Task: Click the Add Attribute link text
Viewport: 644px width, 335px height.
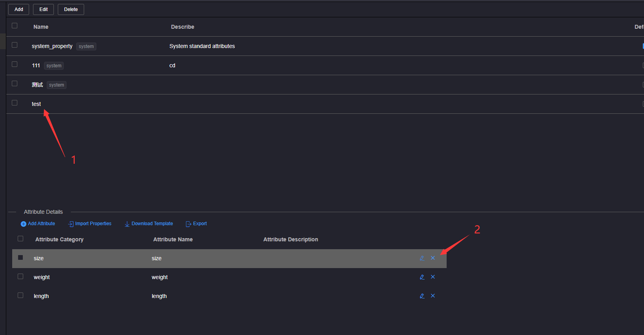Action: tap(41, 224)
